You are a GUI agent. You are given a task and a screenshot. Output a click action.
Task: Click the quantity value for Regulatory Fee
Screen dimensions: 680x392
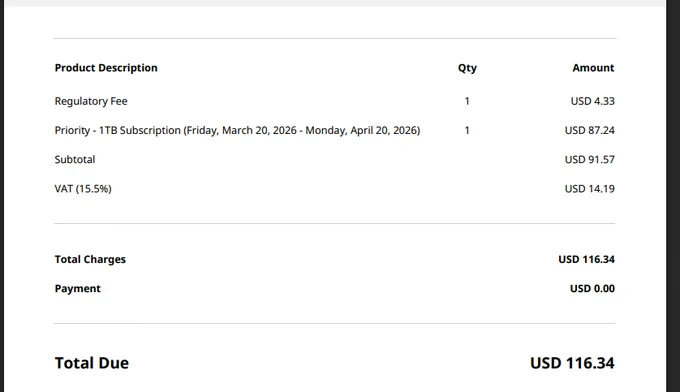click(x=467, y=101)
